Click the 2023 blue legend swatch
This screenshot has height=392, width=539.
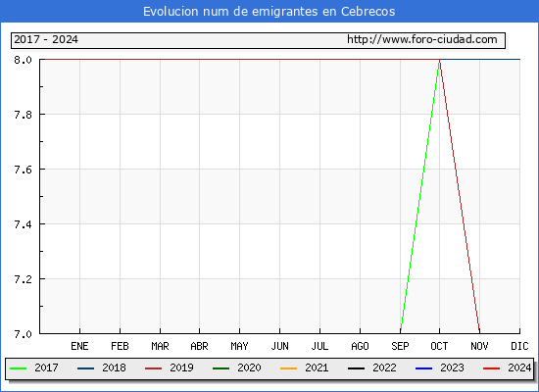click(423, 368)
